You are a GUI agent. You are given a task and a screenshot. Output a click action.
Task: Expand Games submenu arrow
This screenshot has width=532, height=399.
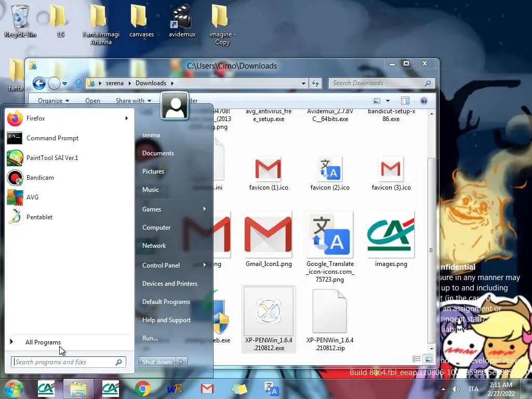(x=204, y=209)
